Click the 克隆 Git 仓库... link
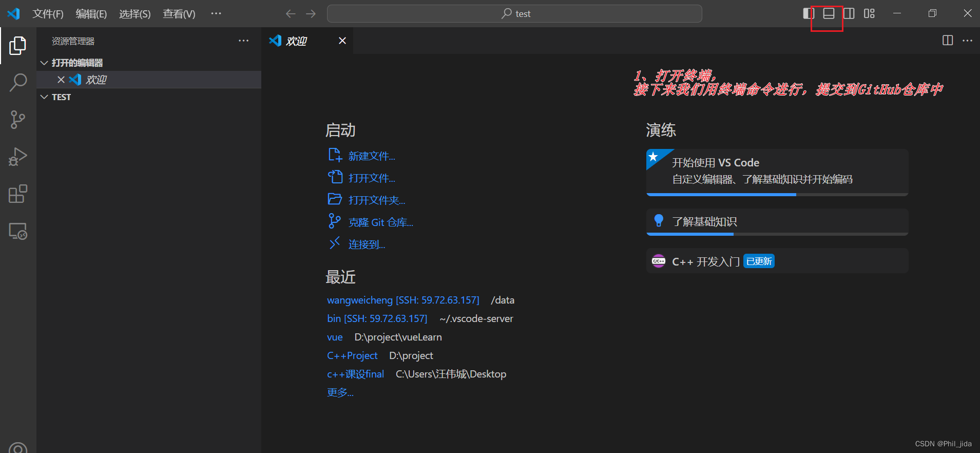 click(x=381, y=222)
